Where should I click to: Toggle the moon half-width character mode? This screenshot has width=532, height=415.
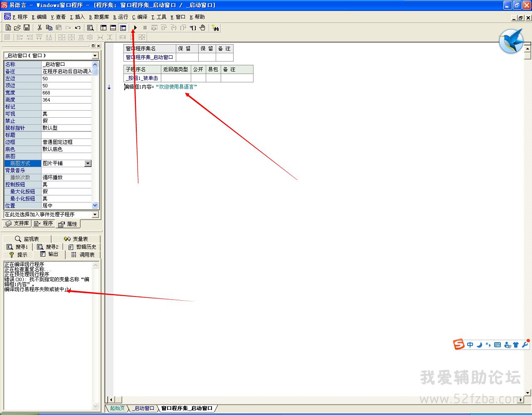(x=479, y=344)
